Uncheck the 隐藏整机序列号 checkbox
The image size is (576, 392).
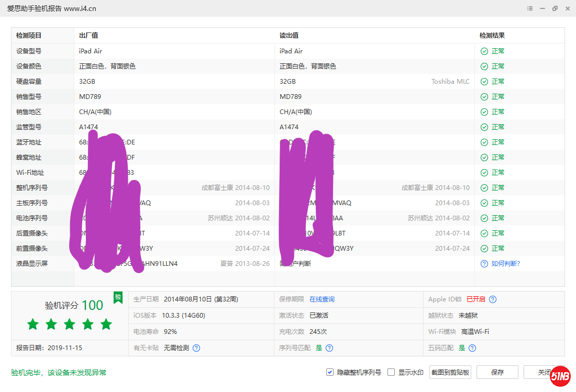tap(329, 372)
